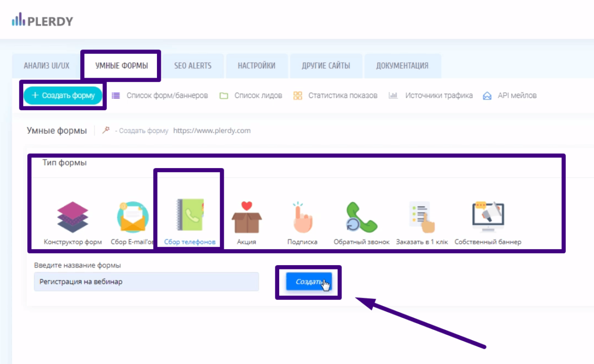
Task: Open the АНАЛИЗ UI/UX tab
Action: 47,66
